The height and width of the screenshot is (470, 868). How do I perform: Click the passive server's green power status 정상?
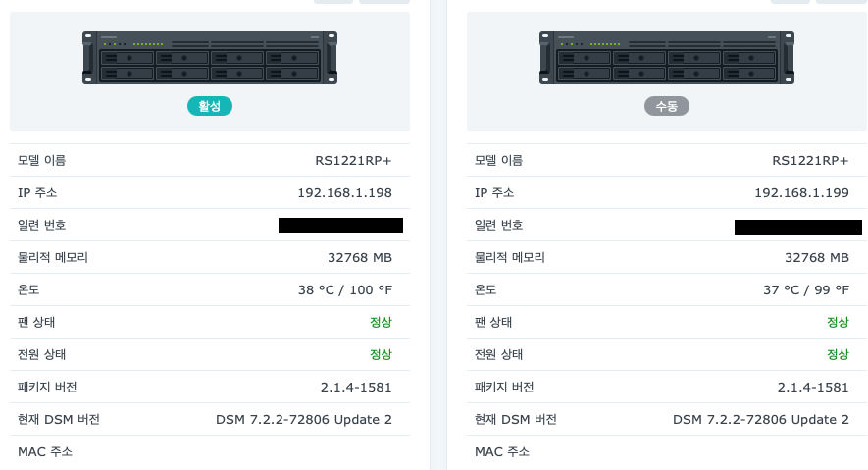tap(838, 354)
